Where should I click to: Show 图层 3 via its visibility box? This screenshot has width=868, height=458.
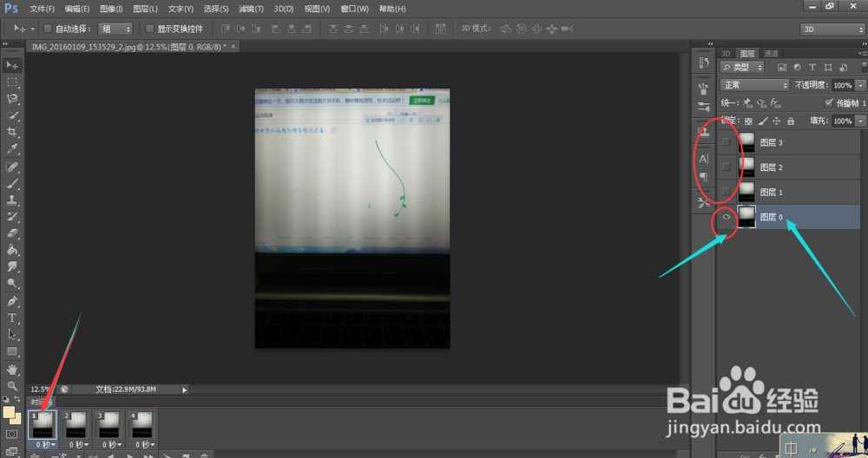727,142
